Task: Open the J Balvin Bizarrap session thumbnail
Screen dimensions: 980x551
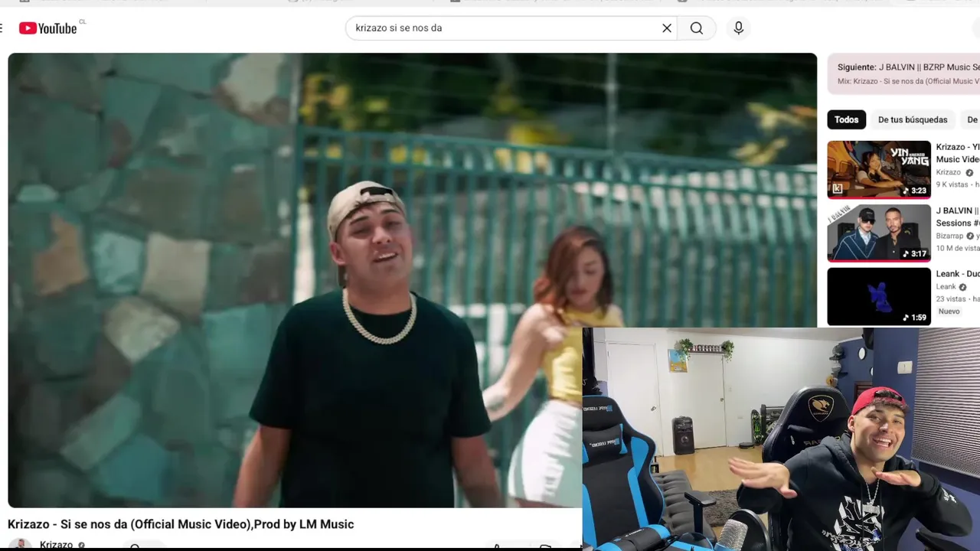Action: pos(879,233)
